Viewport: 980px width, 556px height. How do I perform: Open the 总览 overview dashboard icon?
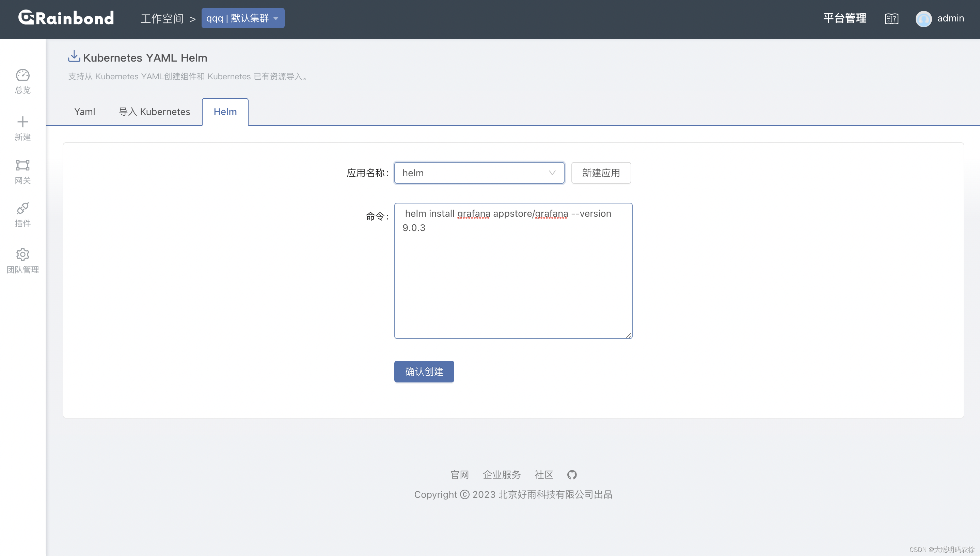[22, 75]
